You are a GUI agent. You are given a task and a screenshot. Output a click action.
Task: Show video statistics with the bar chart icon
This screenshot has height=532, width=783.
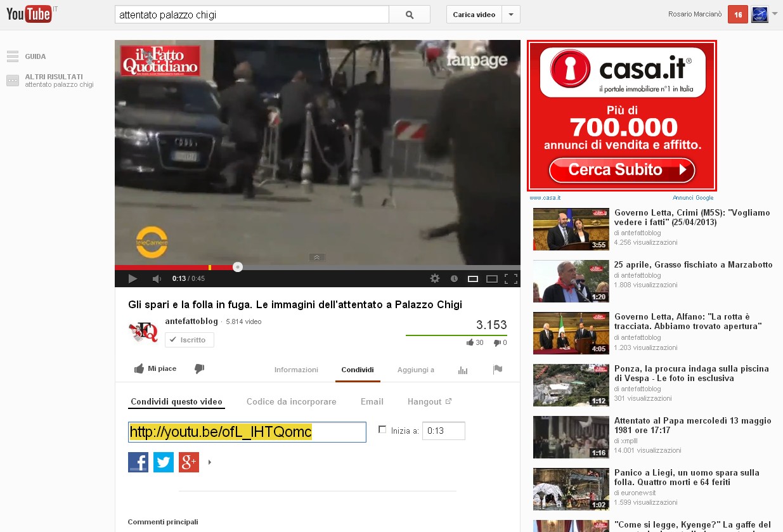(463, 370)
